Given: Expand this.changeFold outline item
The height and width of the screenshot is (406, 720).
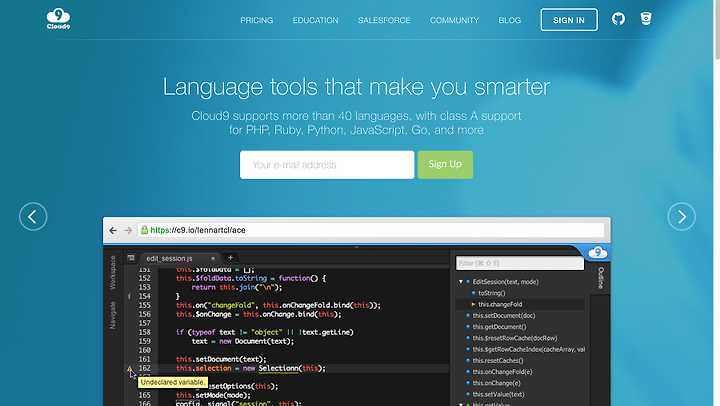Looking at the screenshot, I should [473, 304].
